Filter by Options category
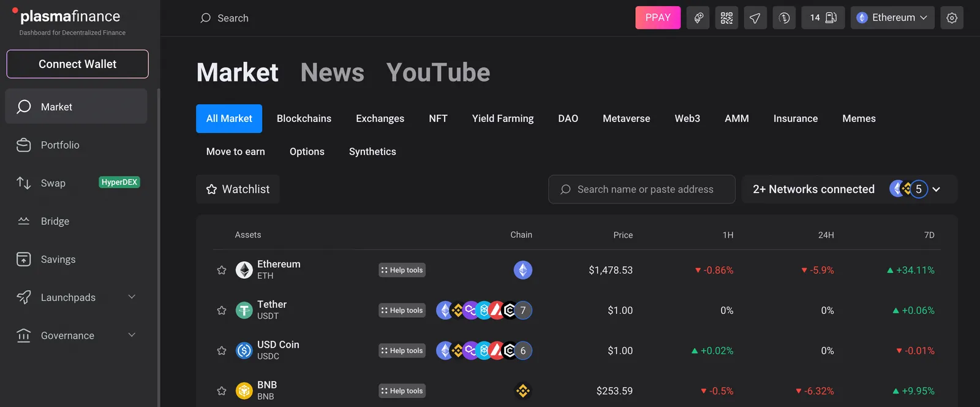The width and height of the screenshot is (980, 407). pos(307,151)
